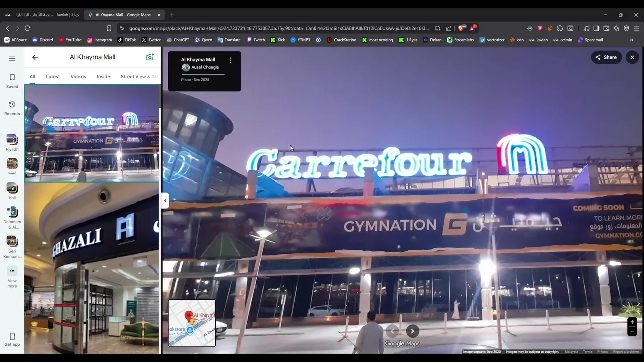This screenshot has height=362, width=644.
Task: Open the Riyadh recent place
Action: tap(12, 143)
